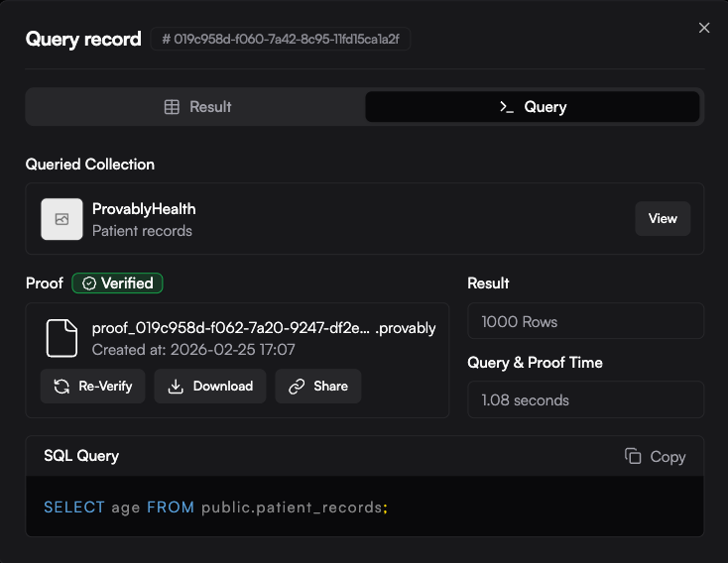Click the proof file document icon
Viewport: 728px width, 563px height.
click(61, 338)
